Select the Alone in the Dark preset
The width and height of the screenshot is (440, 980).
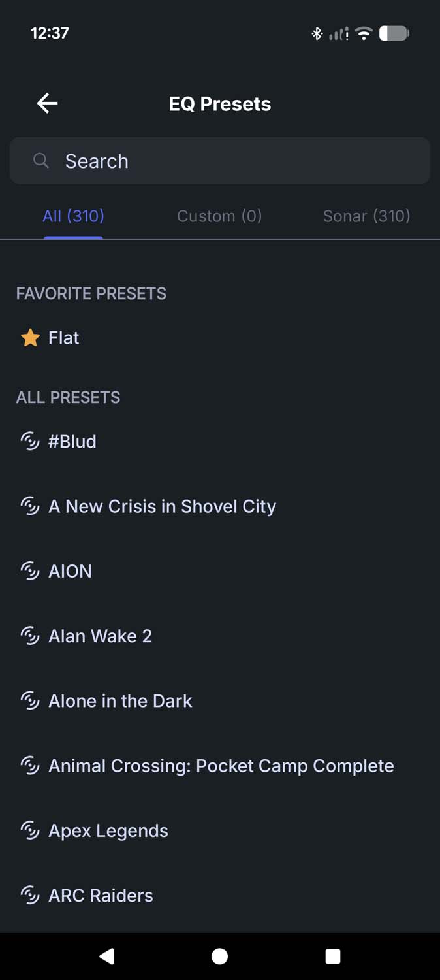(120, 701)
